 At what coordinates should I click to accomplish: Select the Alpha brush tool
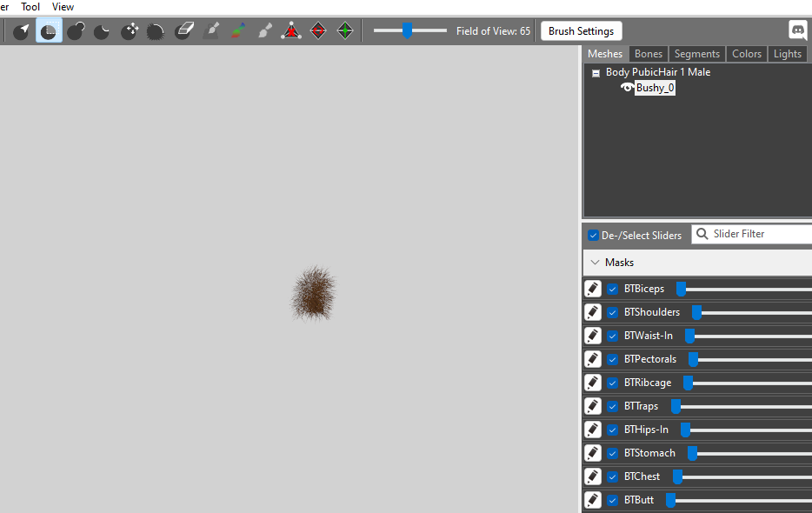265,31
